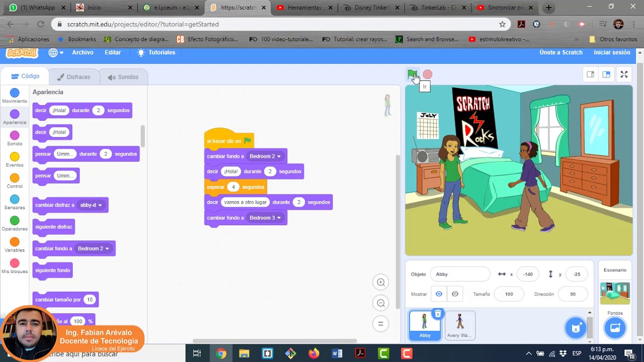Open new browser tab
Screen dimensions: 644x362
click(x=548, y=8)
